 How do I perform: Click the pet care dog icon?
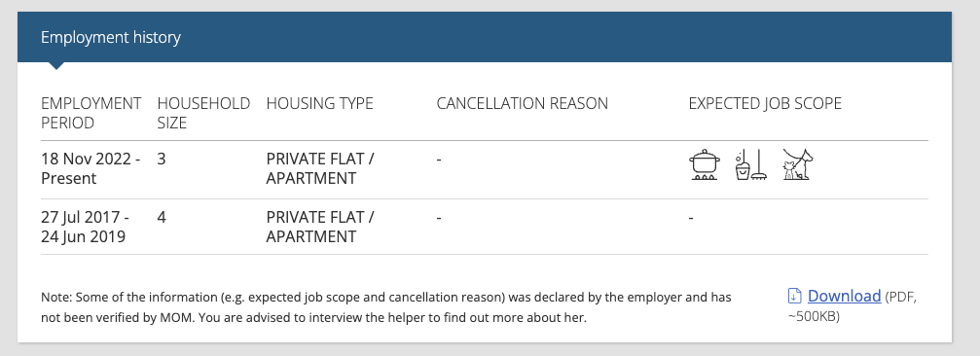(796, 165)
